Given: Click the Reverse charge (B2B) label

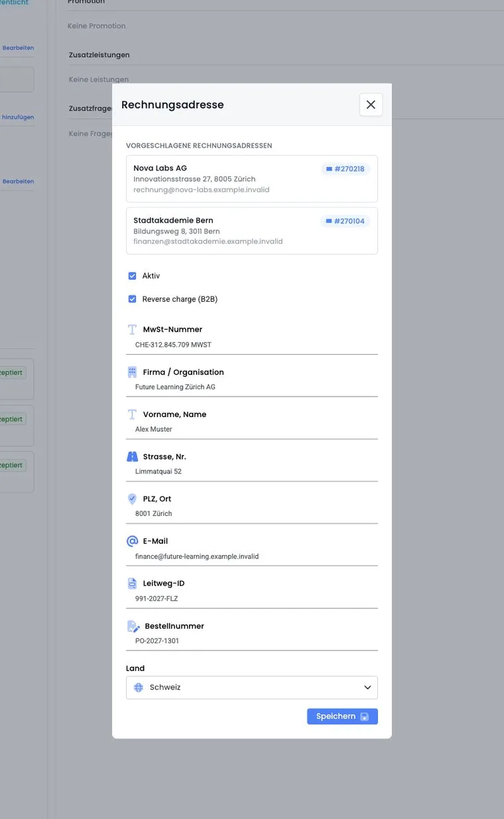Looking at the screenshot, I should pyautogui.click(x=180, y=299).
